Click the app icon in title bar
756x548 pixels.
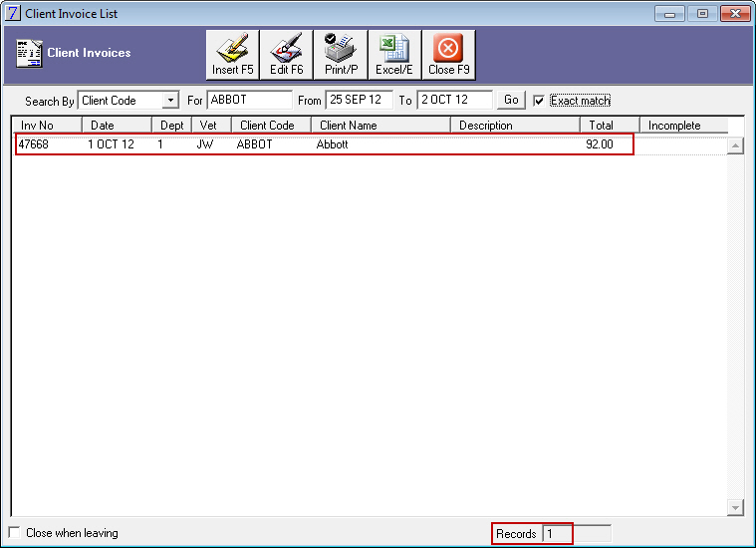click(x=13, y=13)
